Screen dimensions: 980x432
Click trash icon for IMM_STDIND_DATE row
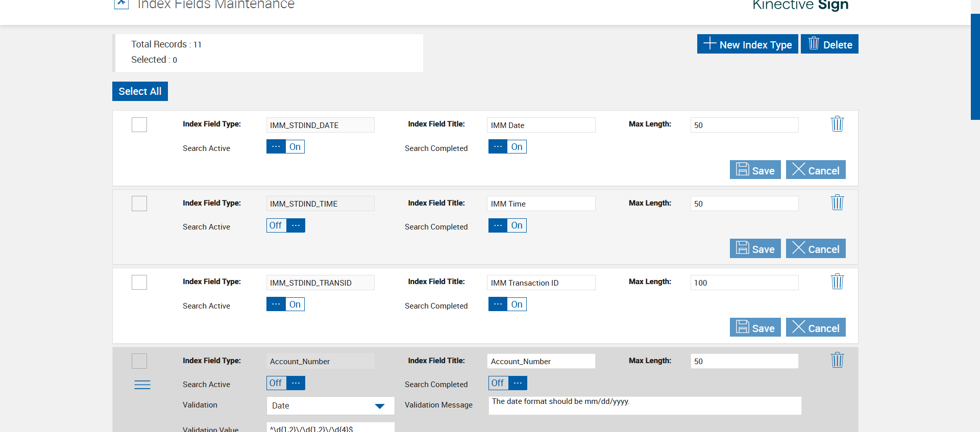pos(837,124)
